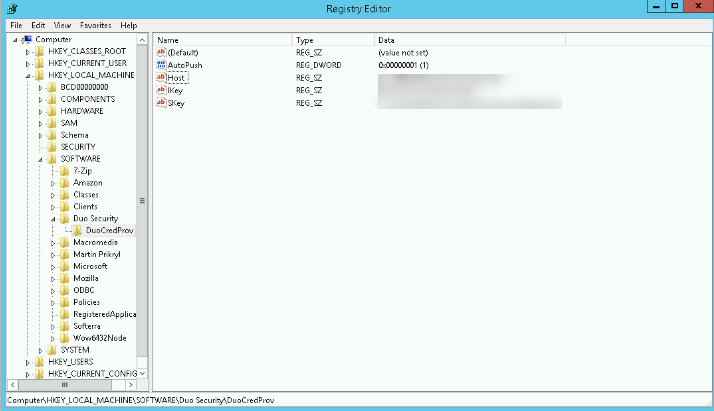This screenshot has height=411, width=714.
Task: Click the (Default) value icon
Action: [x=160, y=51]
